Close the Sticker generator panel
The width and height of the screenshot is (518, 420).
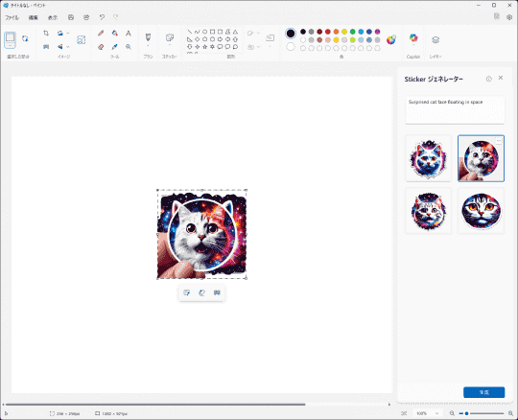[x=501, y=78]
